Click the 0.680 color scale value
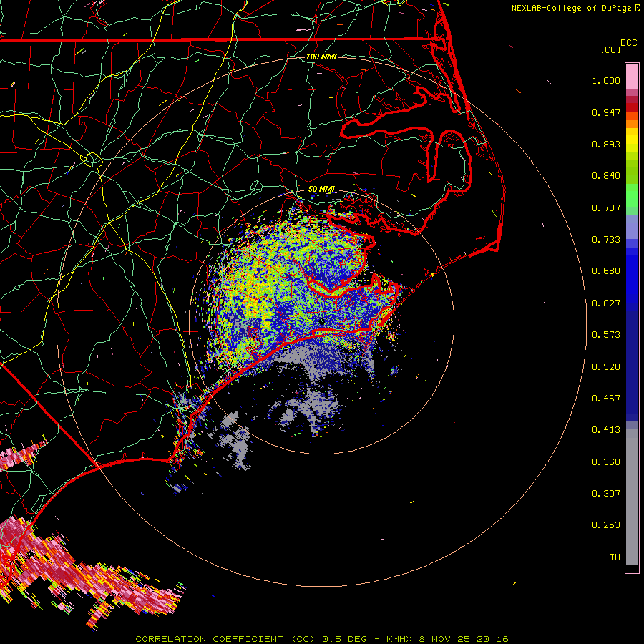Screen dimensions: 644x644 coord(606,271)
